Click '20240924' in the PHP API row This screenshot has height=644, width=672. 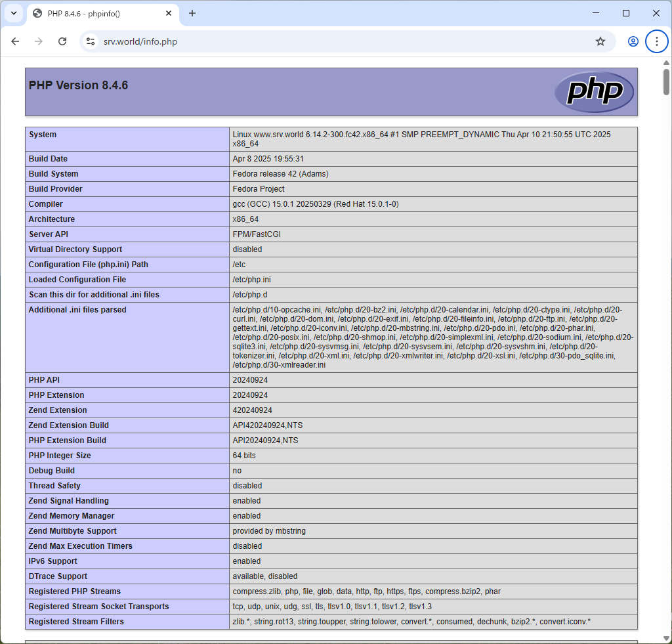[250, 380]
